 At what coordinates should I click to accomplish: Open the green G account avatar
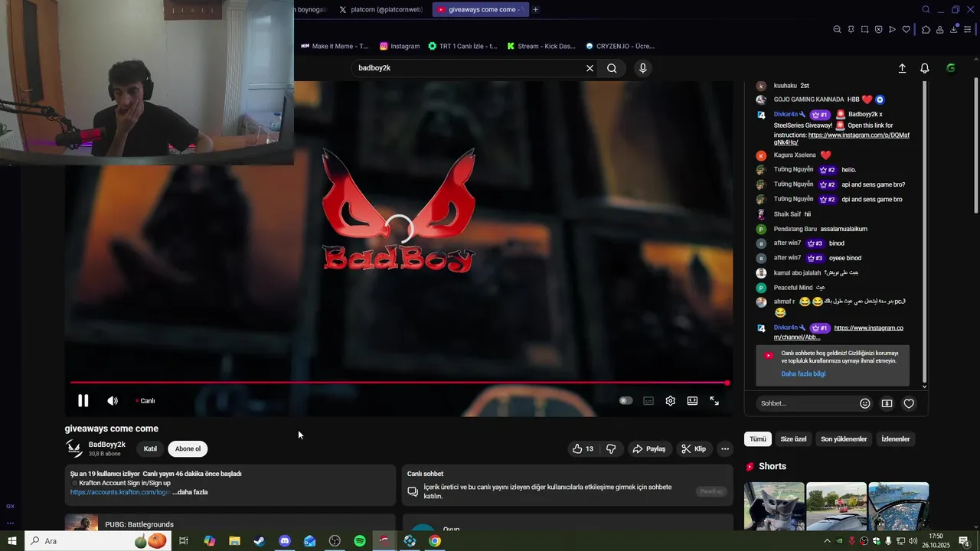click(951, 68)
